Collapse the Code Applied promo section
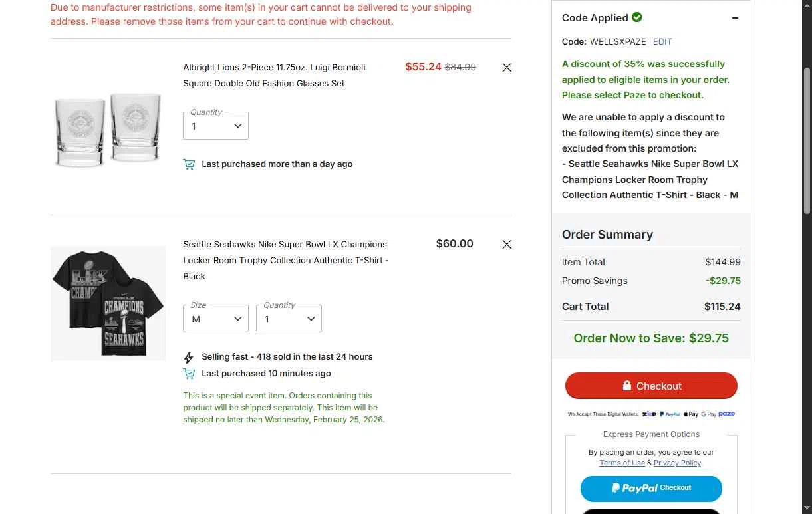The image size is (812, 514). click(x=735, y=18)
